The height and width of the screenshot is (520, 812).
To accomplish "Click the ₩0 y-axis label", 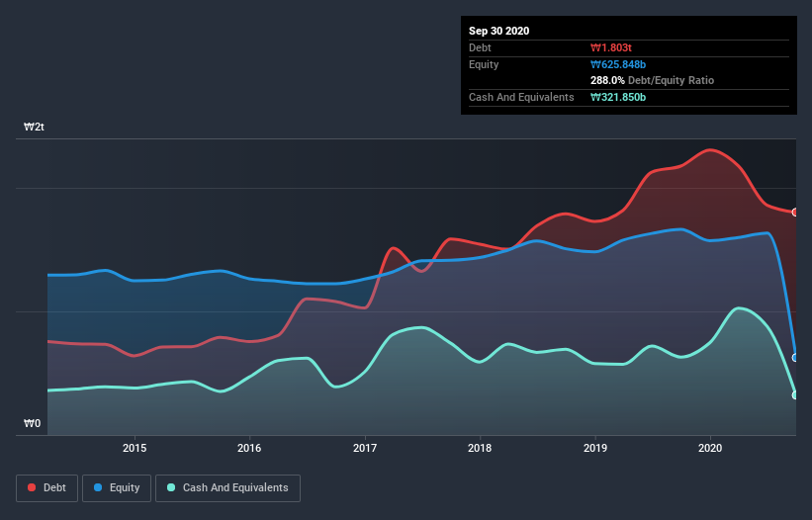I will (32, 424).
